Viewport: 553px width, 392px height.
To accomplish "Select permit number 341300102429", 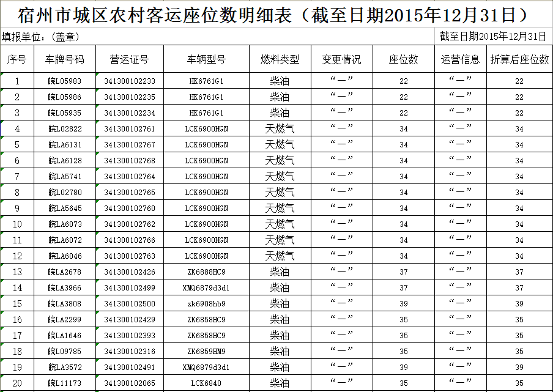I will 130,319.
